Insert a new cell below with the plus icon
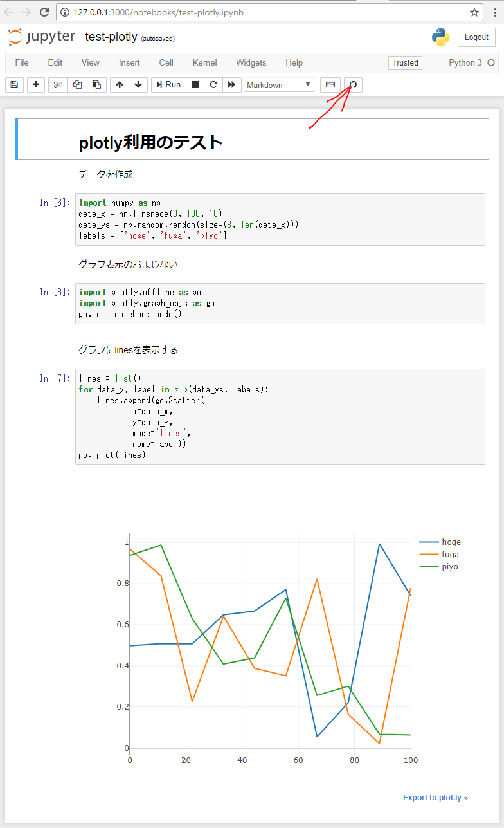 35,84
